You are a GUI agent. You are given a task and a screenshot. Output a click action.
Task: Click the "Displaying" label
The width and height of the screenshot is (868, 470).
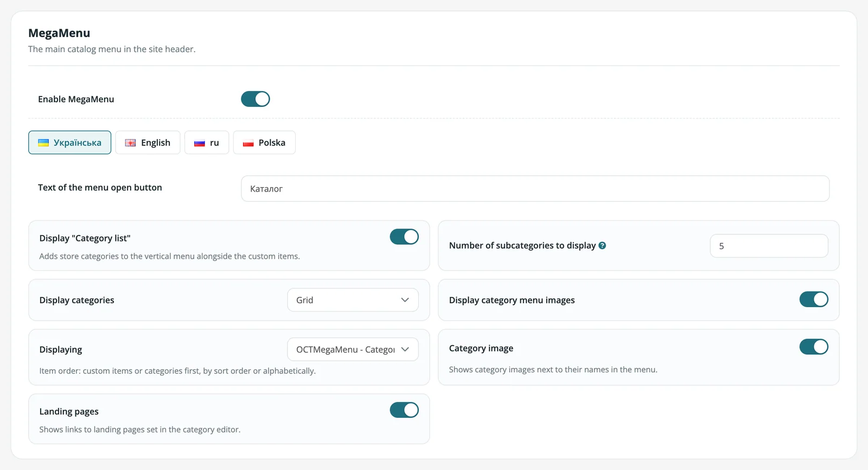pos(61,350)
